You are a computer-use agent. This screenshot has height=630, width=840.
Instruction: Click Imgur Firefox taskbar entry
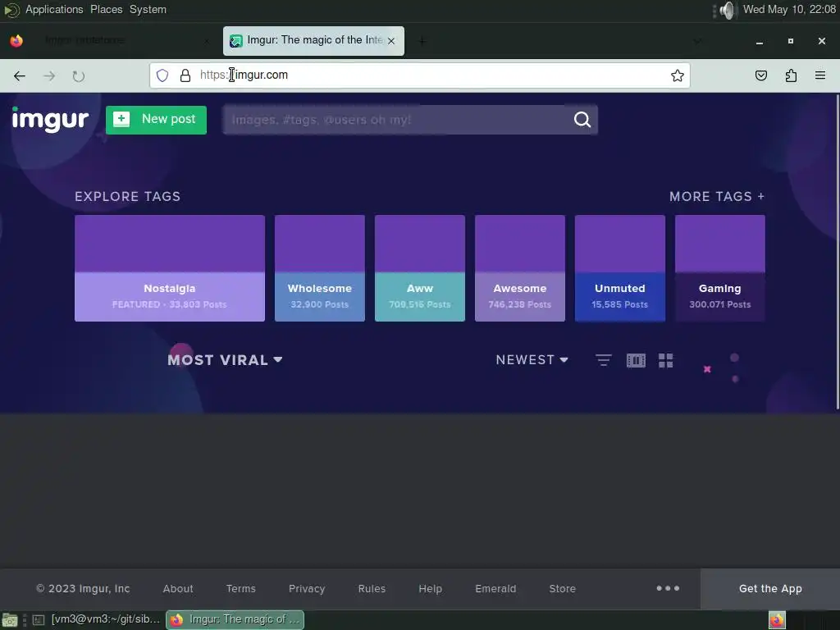pyautogui.click(x=235, y=619)
